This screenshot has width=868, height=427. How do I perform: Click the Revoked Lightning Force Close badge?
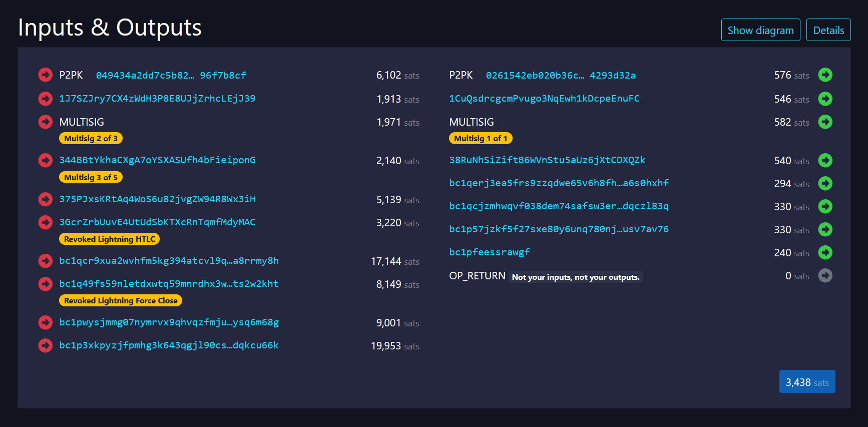tap(121, 301)
